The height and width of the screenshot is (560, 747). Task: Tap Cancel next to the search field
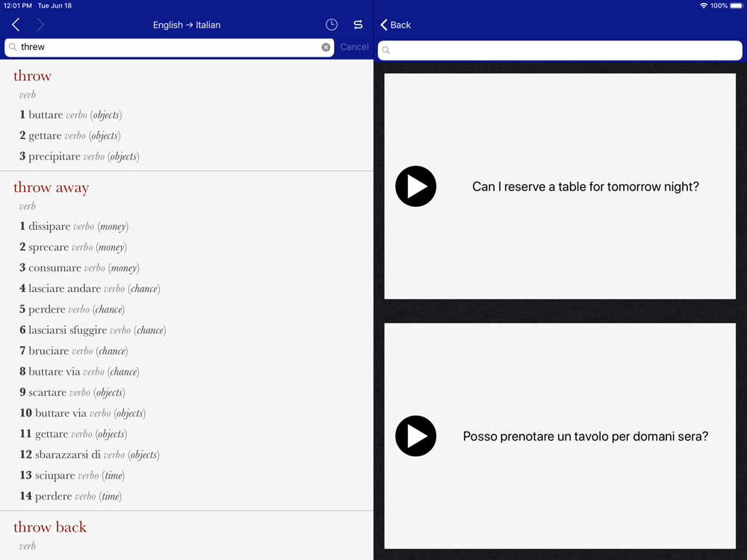(354, 47)
